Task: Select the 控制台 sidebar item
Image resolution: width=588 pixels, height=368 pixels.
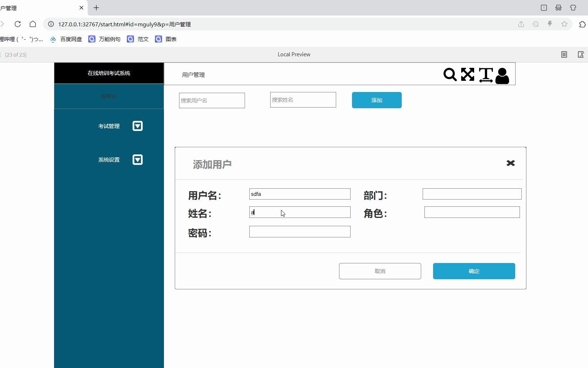Action: [x=109, y=96]
